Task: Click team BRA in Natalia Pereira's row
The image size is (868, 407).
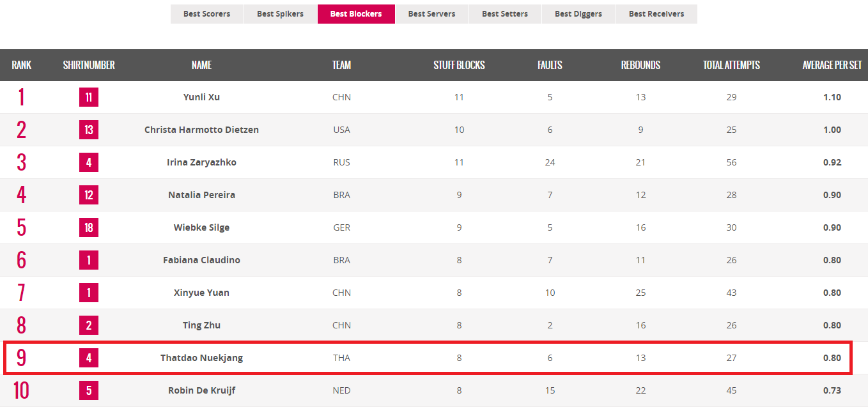Action: point(342,195)
